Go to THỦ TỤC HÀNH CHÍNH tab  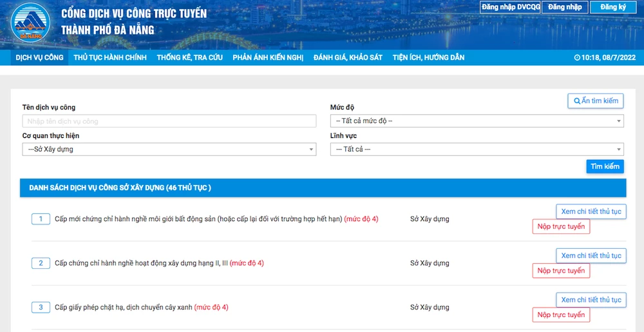point(110,57)
